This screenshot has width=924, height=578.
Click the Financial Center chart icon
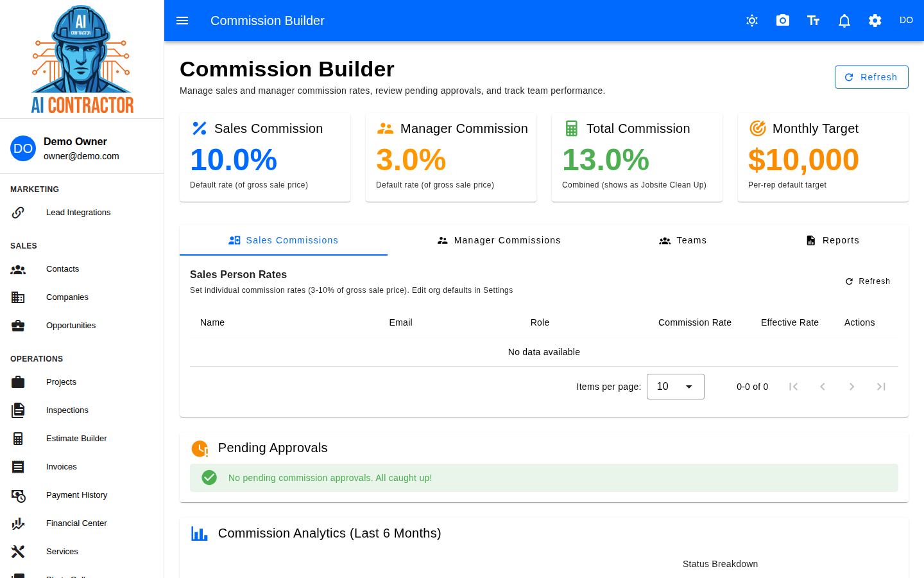(18, 523)
